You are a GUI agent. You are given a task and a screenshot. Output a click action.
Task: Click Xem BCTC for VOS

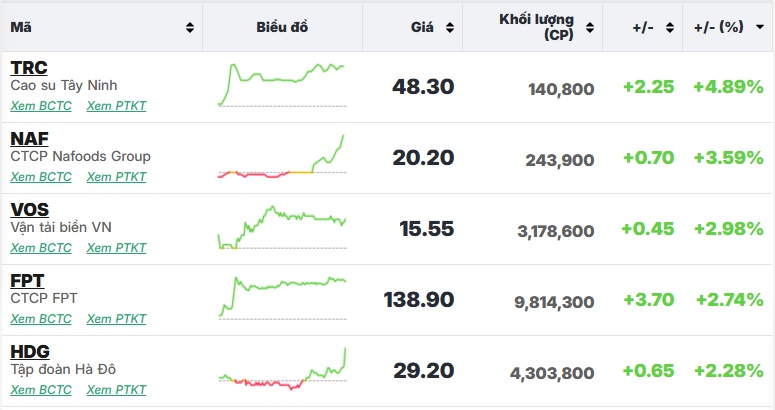[41, 248]
